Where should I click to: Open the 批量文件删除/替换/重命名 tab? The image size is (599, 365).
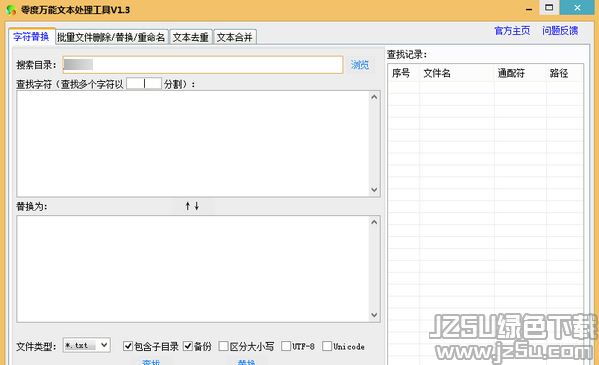112,37
